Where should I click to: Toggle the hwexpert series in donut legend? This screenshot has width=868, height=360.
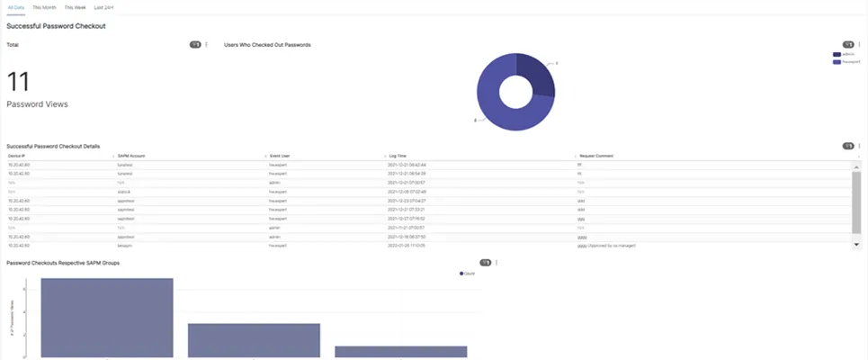click(x=846, y=62)
